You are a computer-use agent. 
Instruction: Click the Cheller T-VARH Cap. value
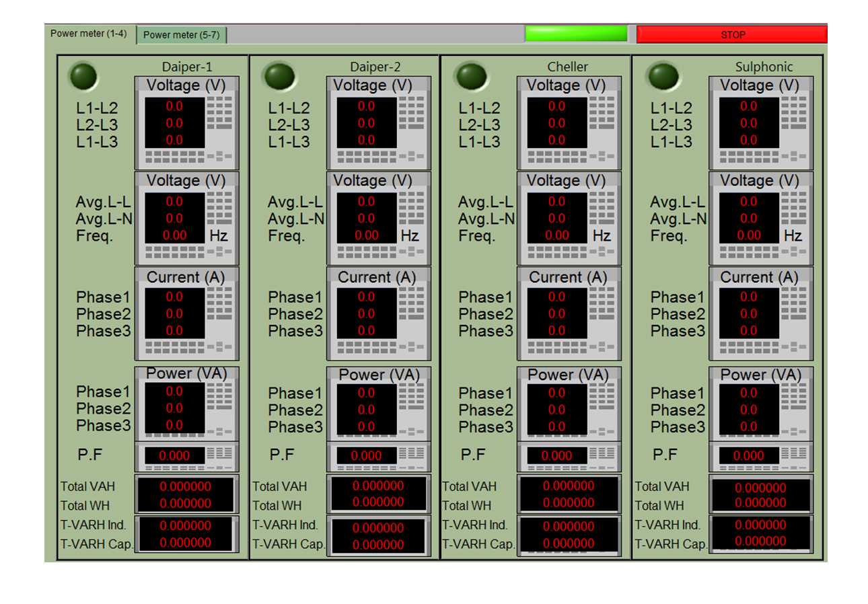(569, 543)
